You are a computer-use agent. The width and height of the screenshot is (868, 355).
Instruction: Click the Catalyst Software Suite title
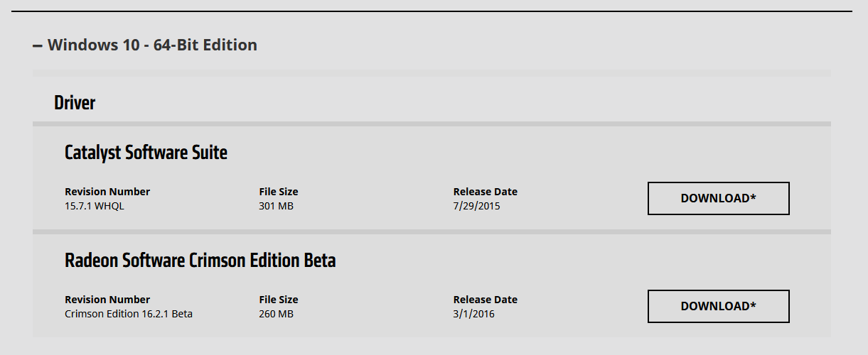click(x=146, y=152)
